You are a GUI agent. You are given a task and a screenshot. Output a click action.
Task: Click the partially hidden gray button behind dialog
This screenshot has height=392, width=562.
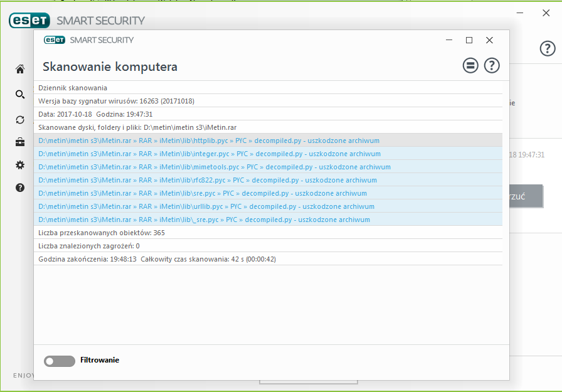526,196
